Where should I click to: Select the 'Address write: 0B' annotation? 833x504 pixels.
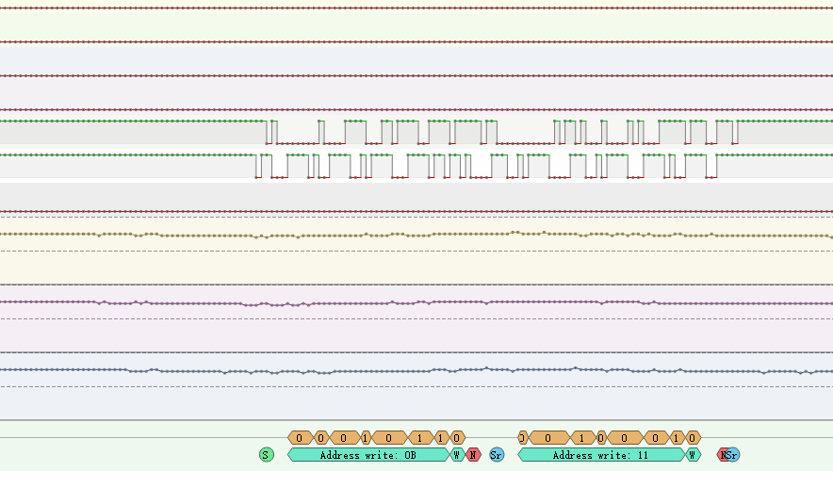367,455
